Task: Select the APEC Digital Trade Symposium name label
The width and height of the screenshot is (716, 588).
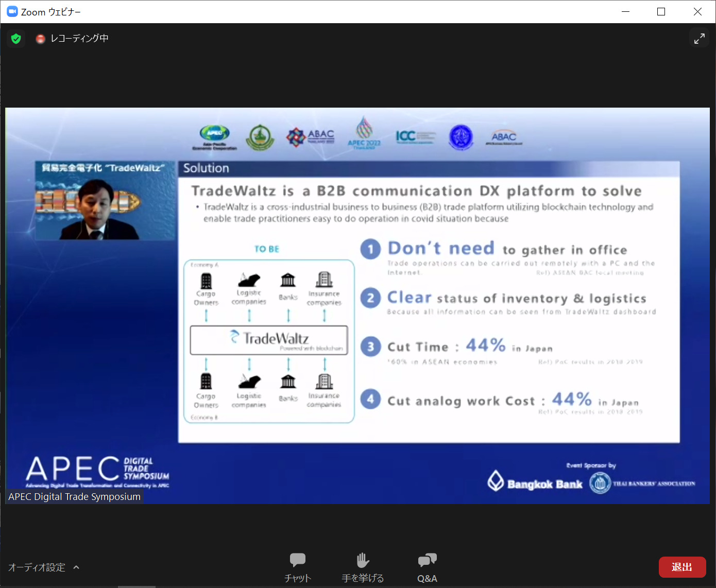Action: pos(74,497)
